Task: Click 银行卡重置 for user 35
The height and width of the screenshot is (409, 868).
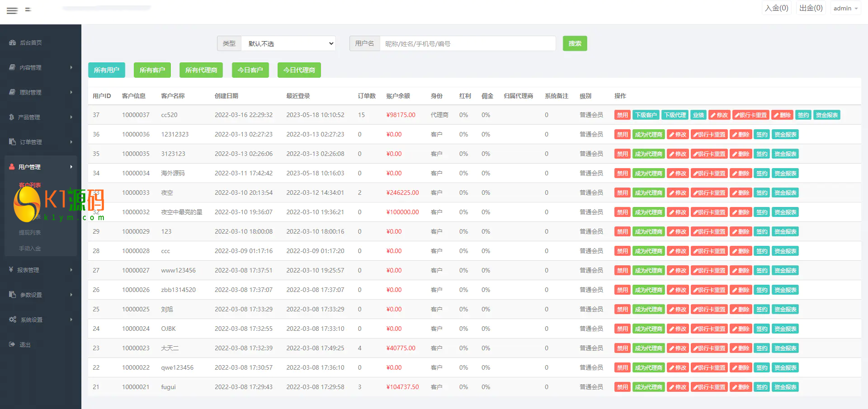Action: [x=709, y=154]
